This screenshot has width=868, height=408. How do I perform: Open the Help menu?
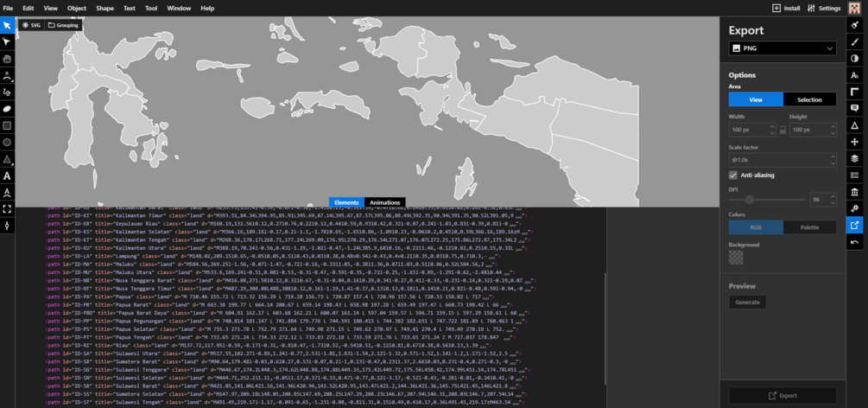(207, 9)
